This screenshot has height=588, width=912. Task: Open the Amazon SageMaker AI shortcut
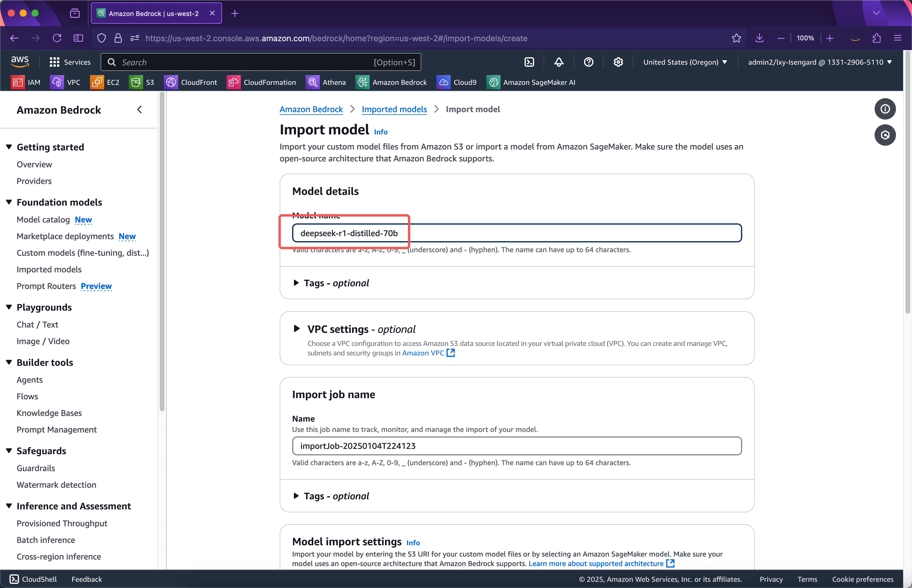(531, 82)
